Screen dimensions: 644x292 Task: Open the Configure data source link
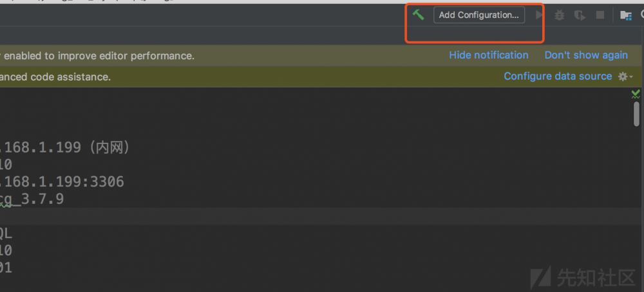pyautogui.click(x=558, y=76)
